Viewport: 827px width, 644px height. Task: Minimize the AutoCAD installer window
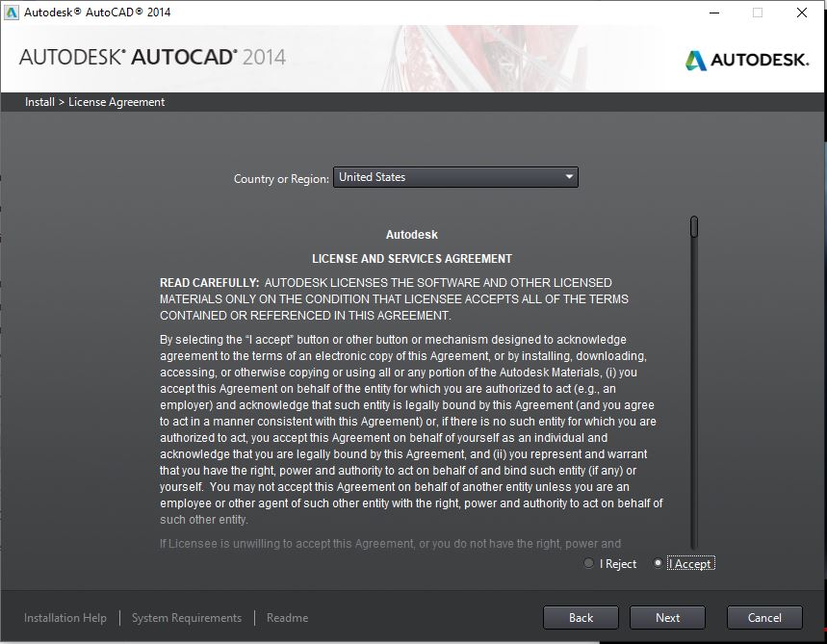tap(714, 13)
